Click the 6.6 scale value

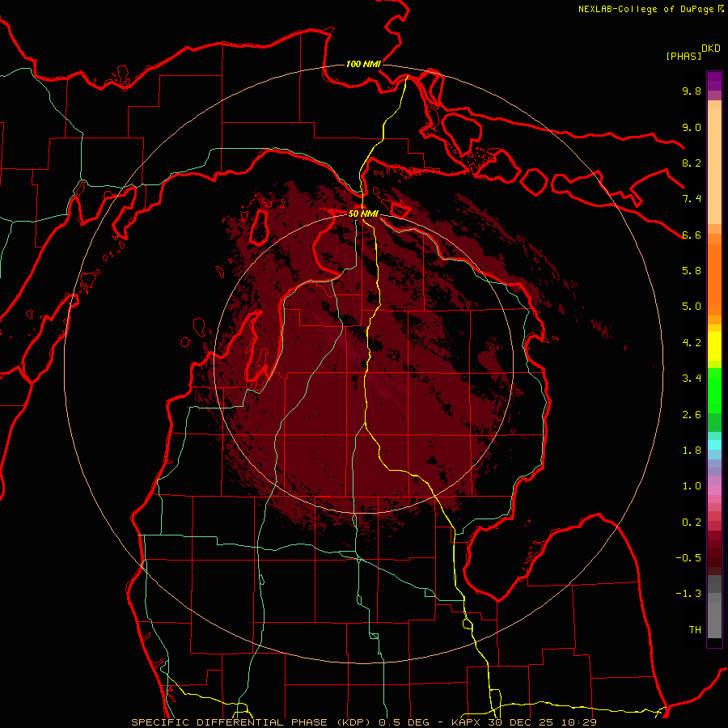pos(692,235)
